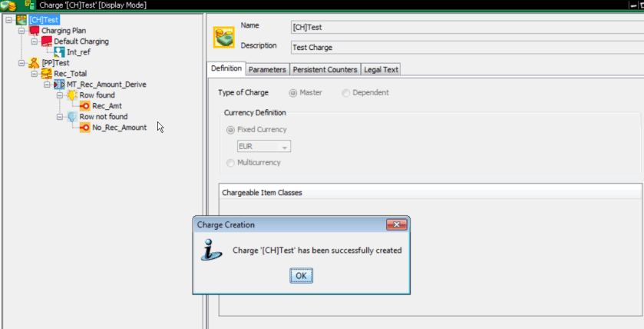This screenshot has height=329, width=644.
Task: Select the [PP]Test tree label
Action: pos(55,63)
